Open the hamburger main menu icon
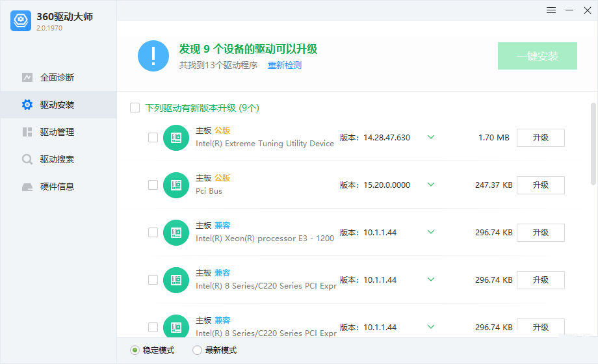This screenshot has width=598, height=364. (551, 10)
